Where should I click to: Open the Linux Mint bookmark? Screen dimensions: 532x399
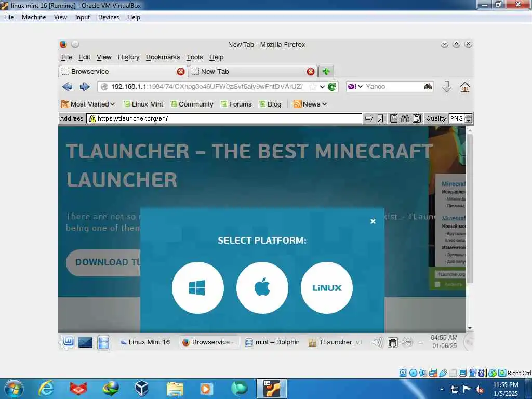(x=143, y=104)
